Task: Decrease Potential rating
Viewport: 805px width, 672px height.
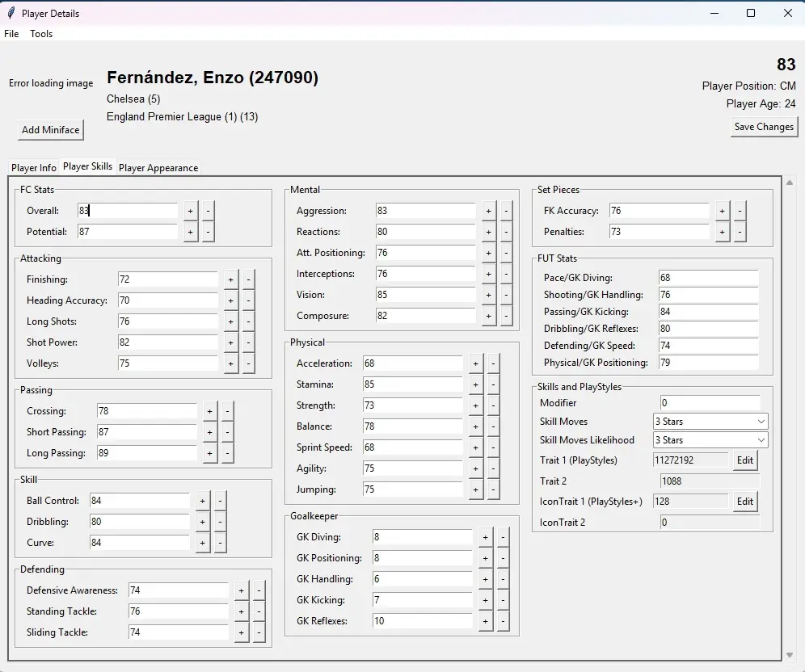Action: (208, 232)
